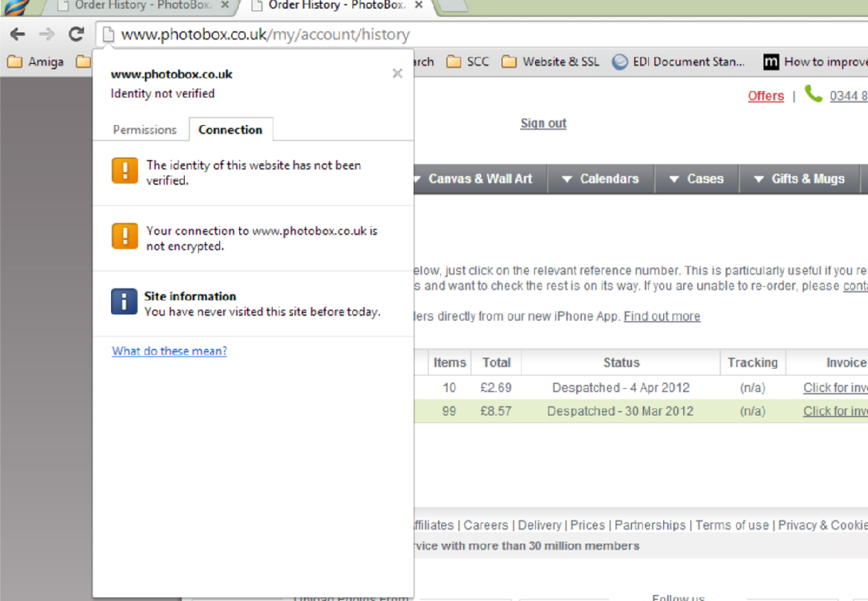Open site info via address bar page icon

pos(109,35)
